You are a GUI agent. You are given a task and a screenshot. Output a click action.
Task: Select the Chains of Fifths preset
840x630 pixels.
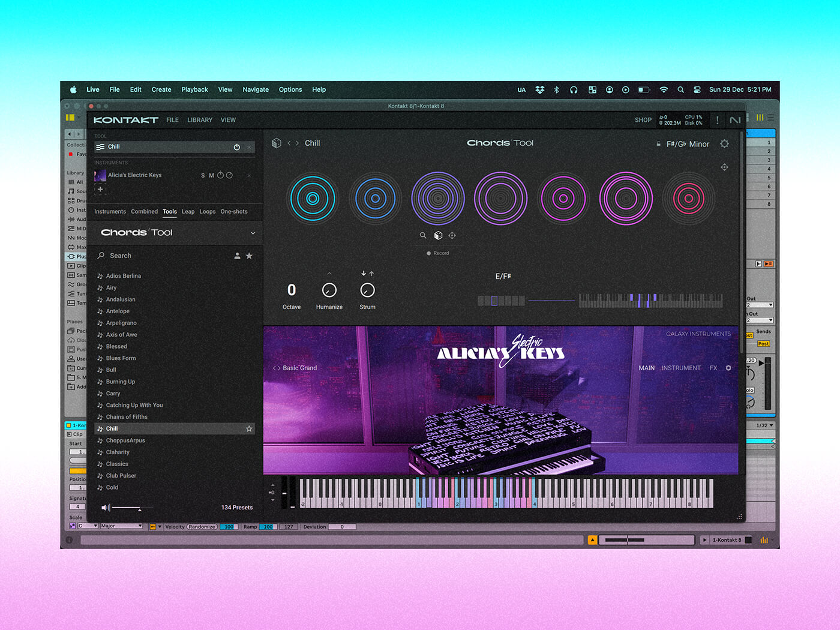127,417
